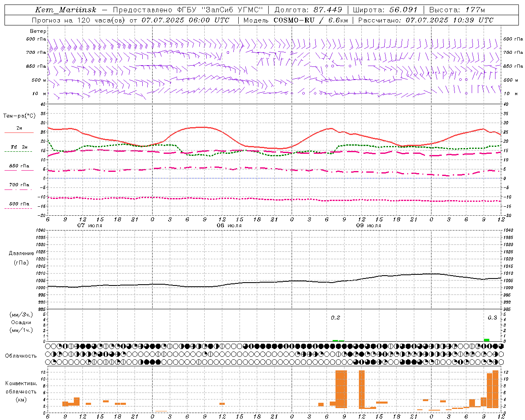Click the 'Давление' pressure panel label
The width and height of the screenshot is (525, 420).
point(21,253)
